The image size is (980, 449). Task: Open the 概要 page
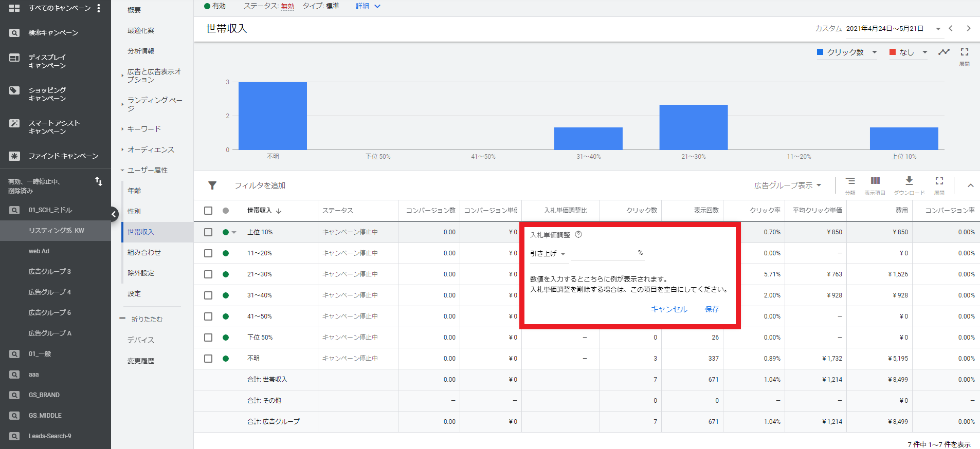(x=134, y=10)
